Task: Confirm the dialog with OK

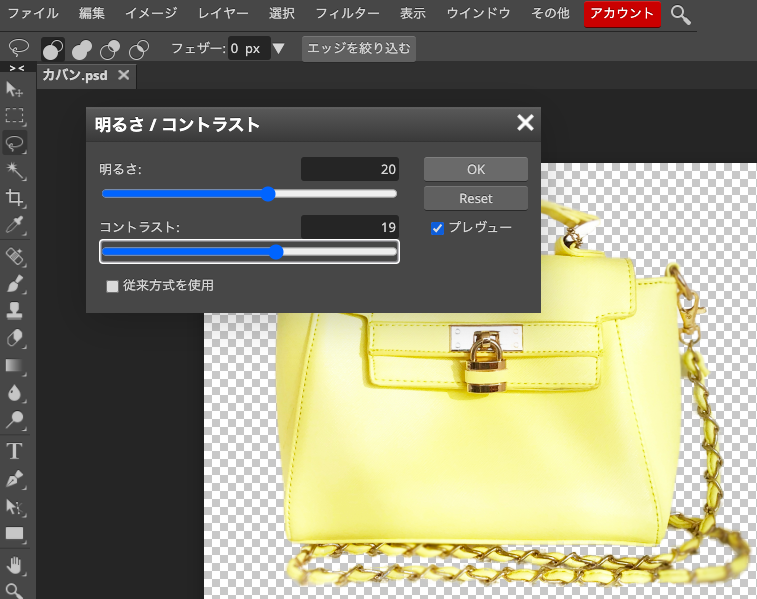Action: [x=476, y=169]
